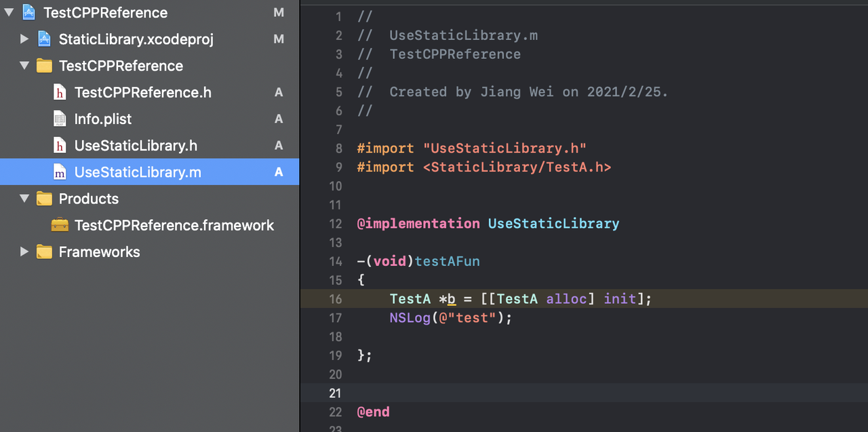This screenshot has width=868, height=432.
Task: Select UseStaticLibrary.m in the navigator
Action: (138, 172)
